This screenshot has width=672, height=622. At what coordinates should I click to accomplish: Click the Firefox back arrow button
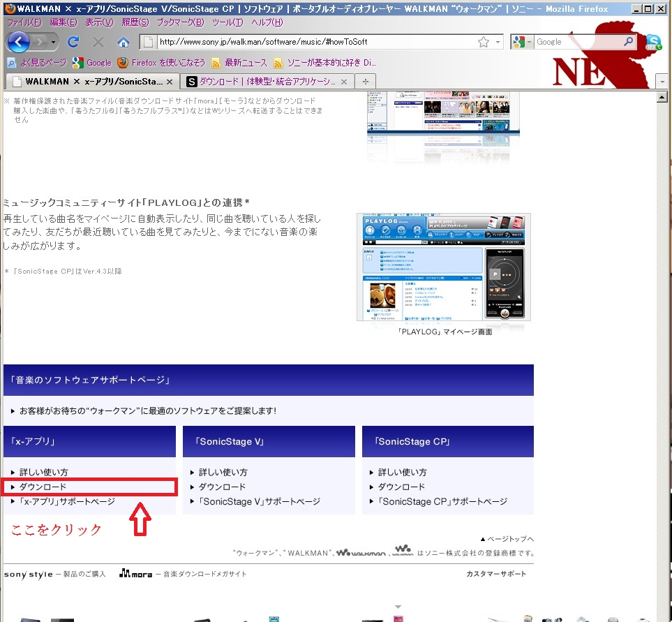(18, 42)
